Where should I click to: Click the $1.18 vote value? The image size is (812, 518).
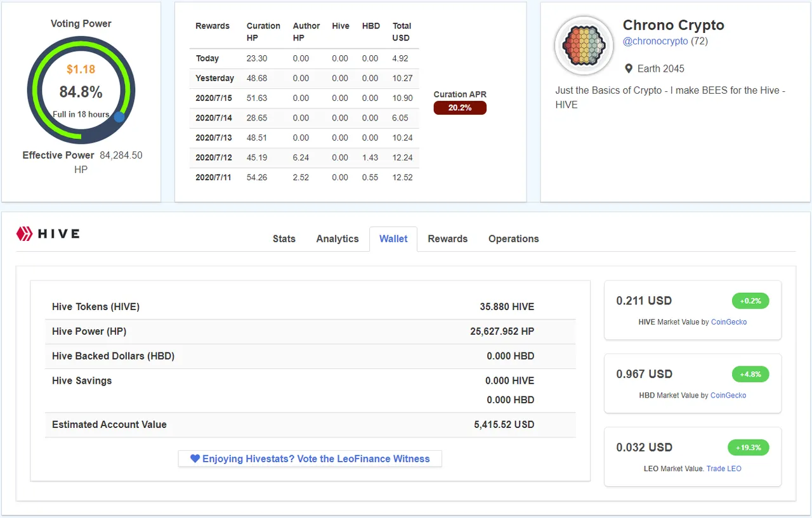81,69
